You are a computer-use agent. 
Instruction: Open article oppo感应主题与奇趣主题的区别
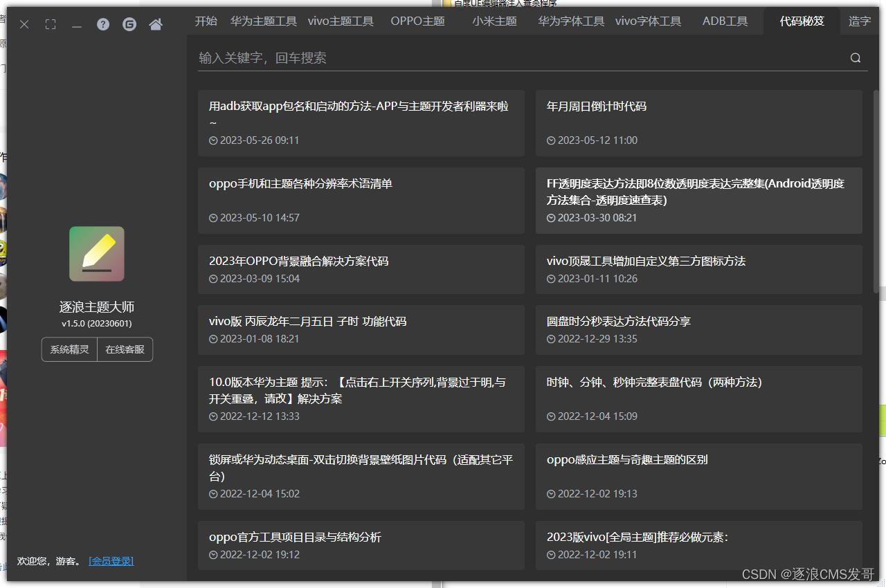click(699, 477)
